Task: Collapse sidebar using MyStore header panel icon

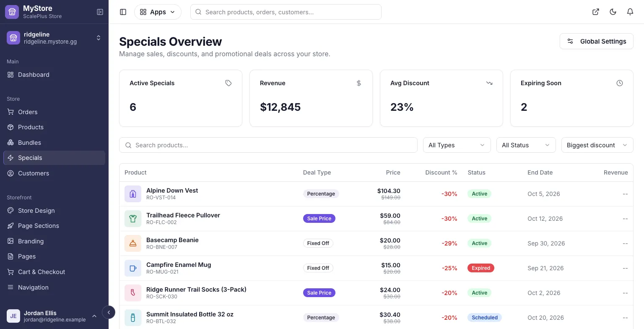Action: click(100, 12)
